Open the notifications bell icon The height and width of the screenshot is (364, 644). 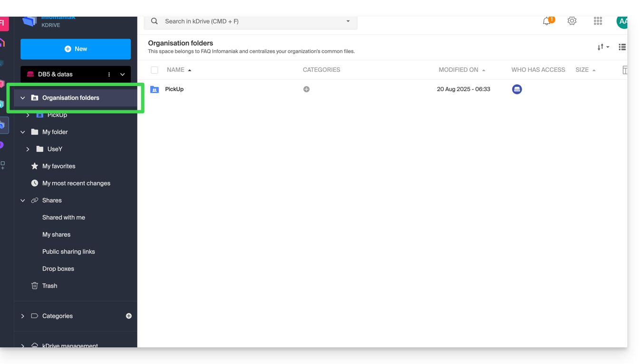(547, 21)
